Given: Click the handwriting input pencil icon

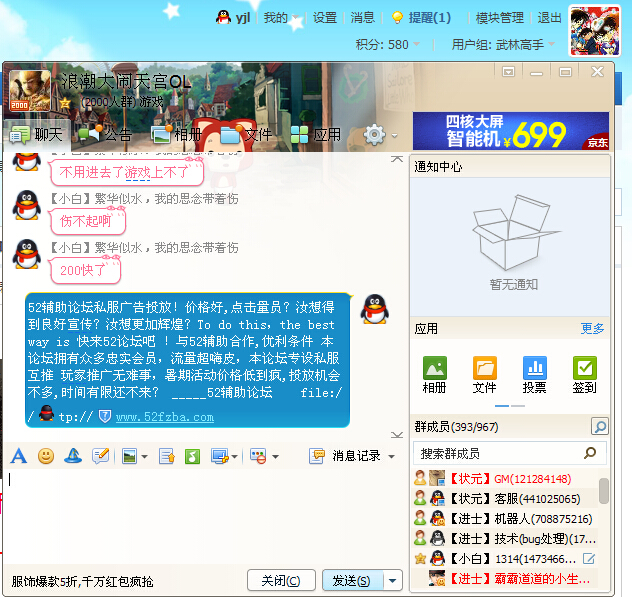Looking at the screenshot, I should [100, 456].
